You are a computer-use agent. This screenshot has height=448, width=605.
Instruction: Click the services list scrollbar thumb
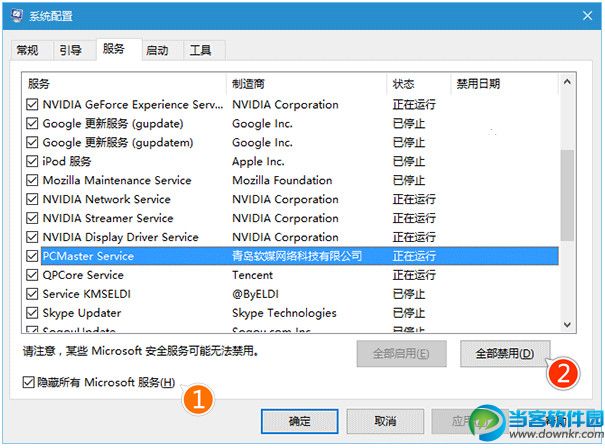click(567, 195)
